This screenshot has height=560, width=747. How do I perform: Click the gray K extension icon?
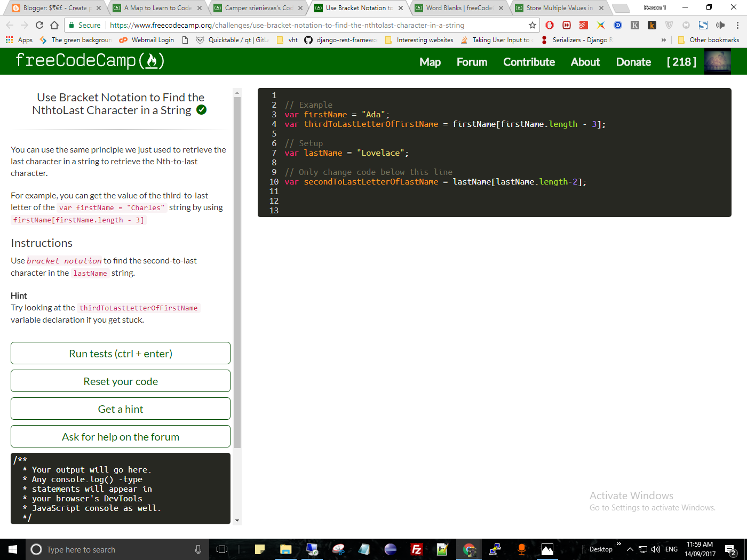[x=635, y=25]
